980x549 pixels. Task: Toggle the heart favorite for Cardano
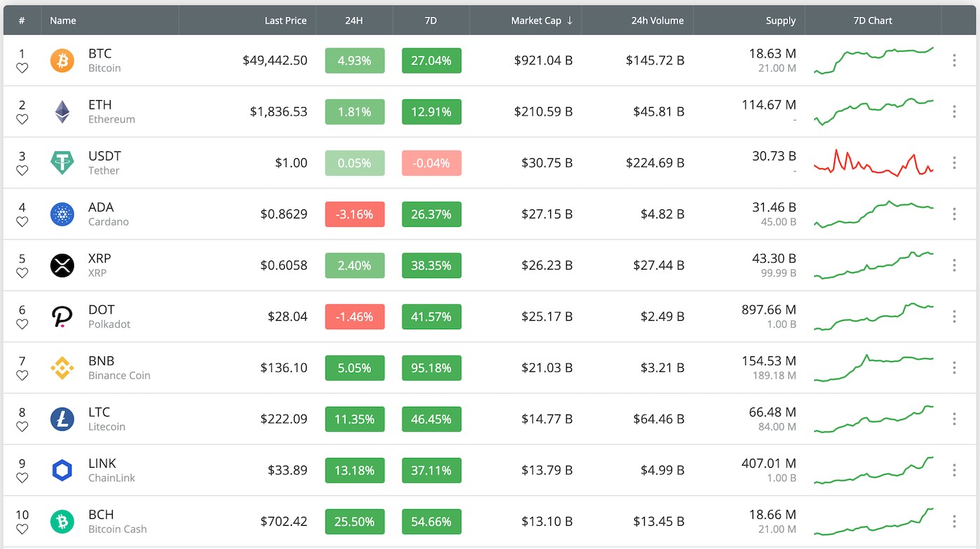[x=22, y=222]
